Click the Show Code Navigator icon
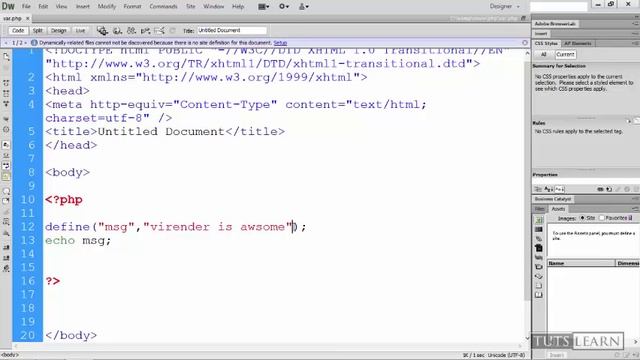This screenshot has height=360, width=640. point(6,69)
